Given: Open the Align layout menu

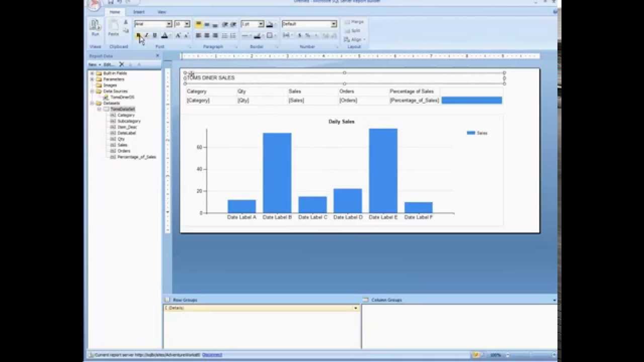Looking at the screenshot, I should pos(355,40).
